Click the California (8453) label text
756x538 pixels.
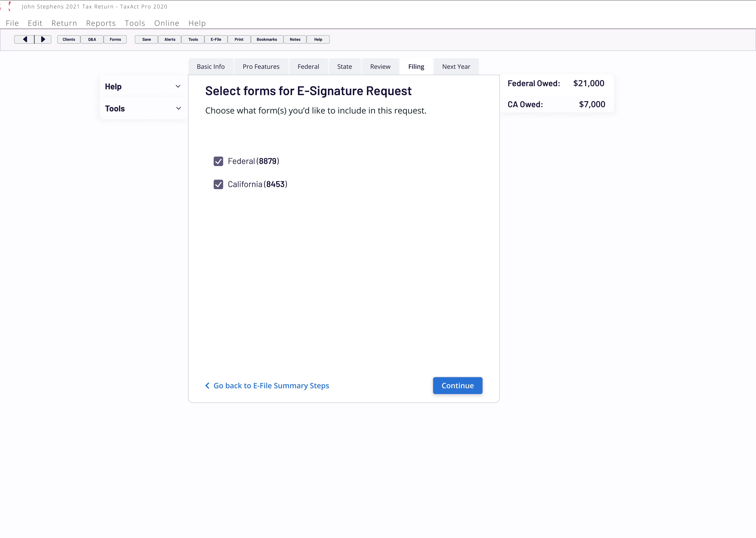(x=258, y=185)
